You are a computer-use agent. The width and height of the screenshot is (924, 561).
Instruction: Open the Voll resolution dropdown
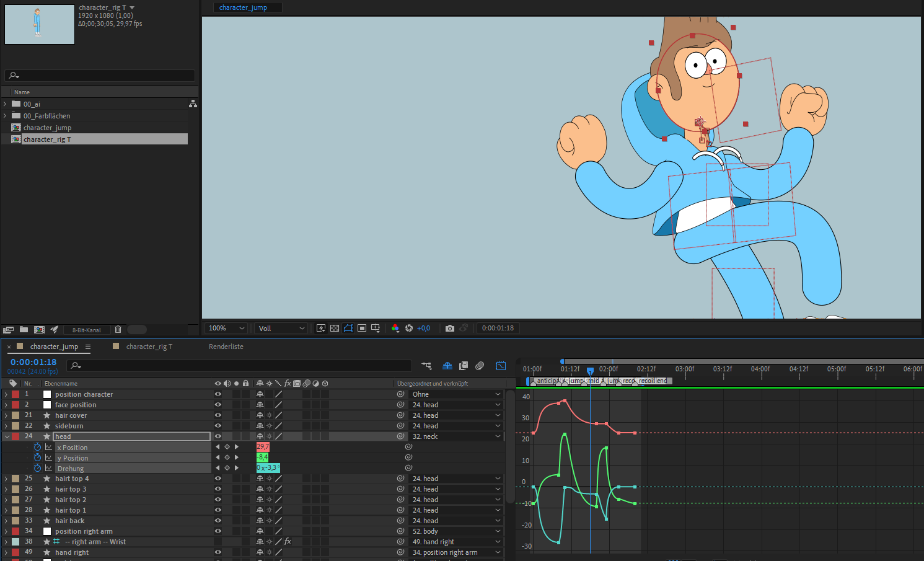pos(282,329)
